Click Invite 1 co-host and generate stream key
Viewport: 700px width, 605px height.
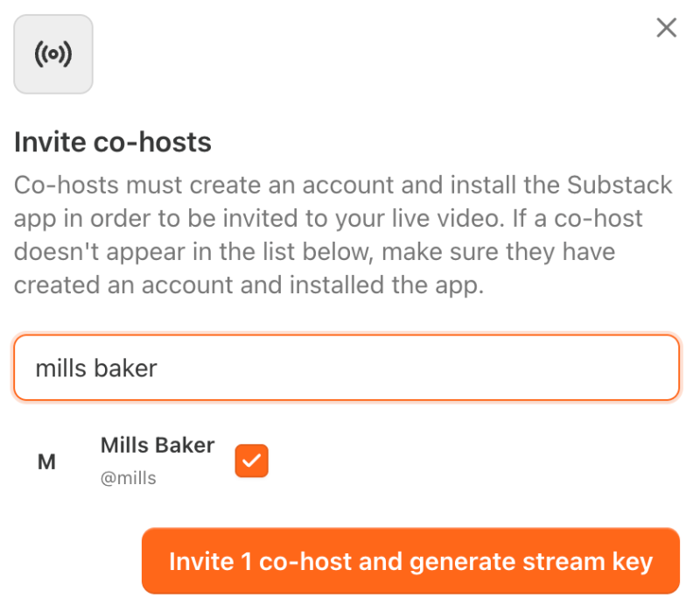[x=410, y=561]
